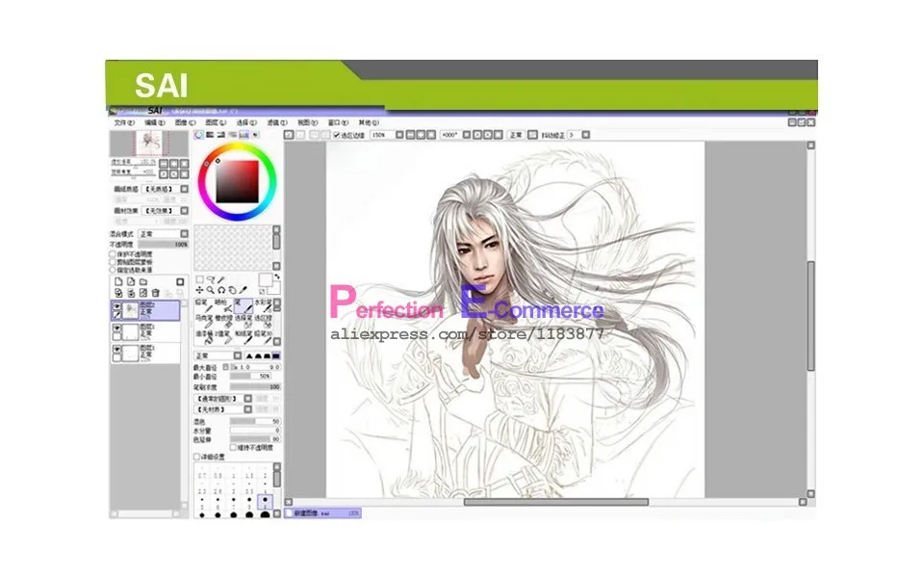Select the 橡皮擦 eraser tool

224,321
